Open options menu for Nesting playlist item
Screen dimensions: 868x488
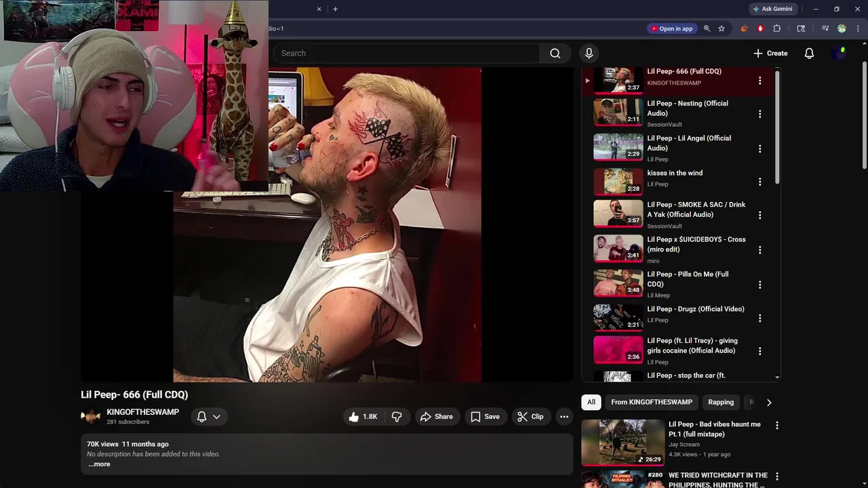(x=759, y=114)
